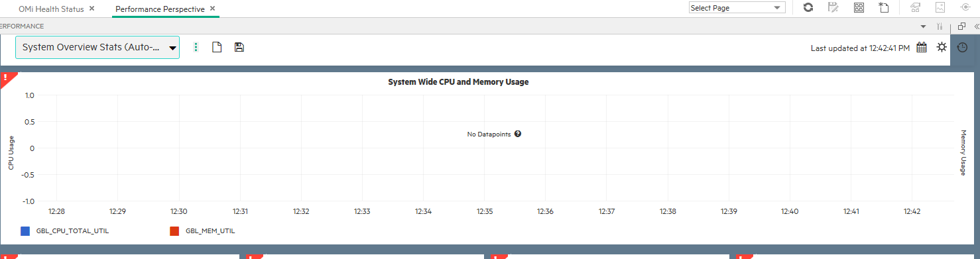The height and width of the screenshot is (259, 980).
Task: Click the new dashboard document icon
Action: point(216,47)
